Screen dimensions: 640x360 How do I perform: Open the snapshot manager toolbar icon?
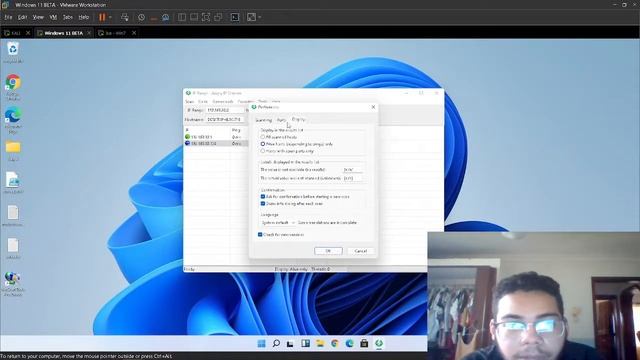pyautogui.click(x=166, y=17)
